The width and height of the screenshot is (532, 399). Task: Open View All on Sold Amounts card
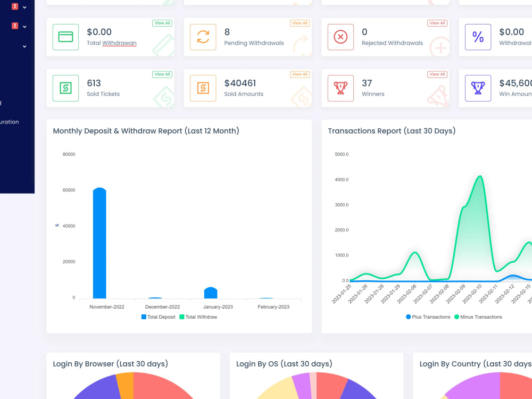pyautogui.click(x=300, y=74)
